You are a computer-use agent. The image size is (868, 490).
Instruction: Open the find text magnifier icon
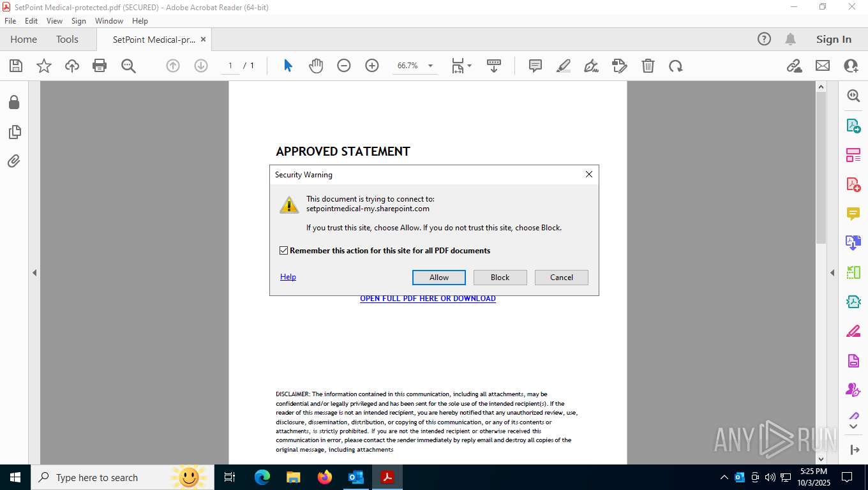tap(128, 66)
